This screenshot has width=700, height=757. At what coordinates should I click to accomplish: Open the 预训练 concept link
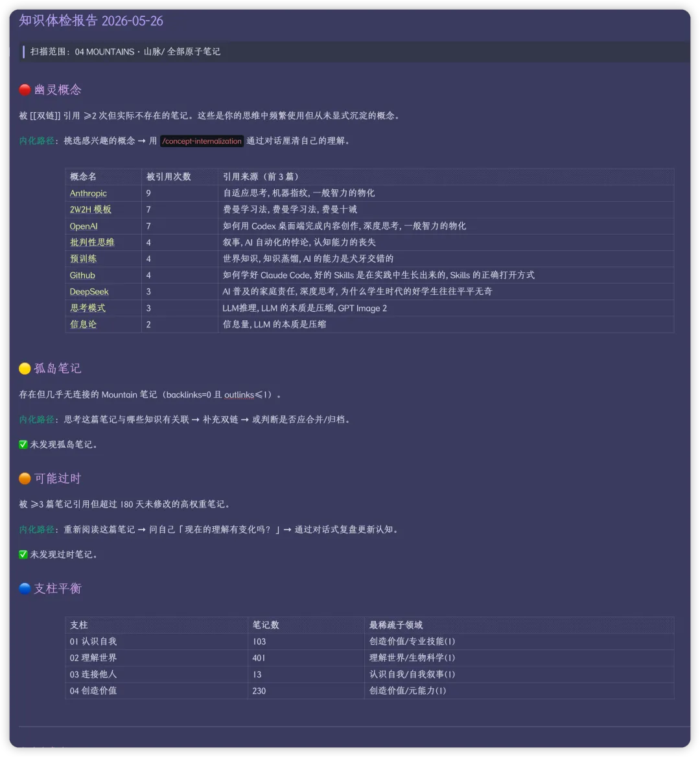pos(83,259)
